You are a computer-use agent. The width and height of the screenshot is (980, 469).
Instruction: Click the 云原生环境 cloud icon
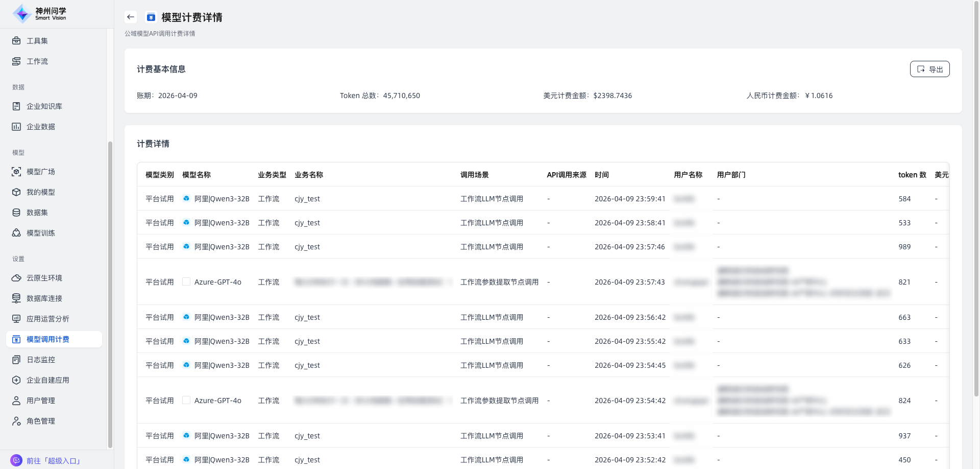tap(16, 278)
